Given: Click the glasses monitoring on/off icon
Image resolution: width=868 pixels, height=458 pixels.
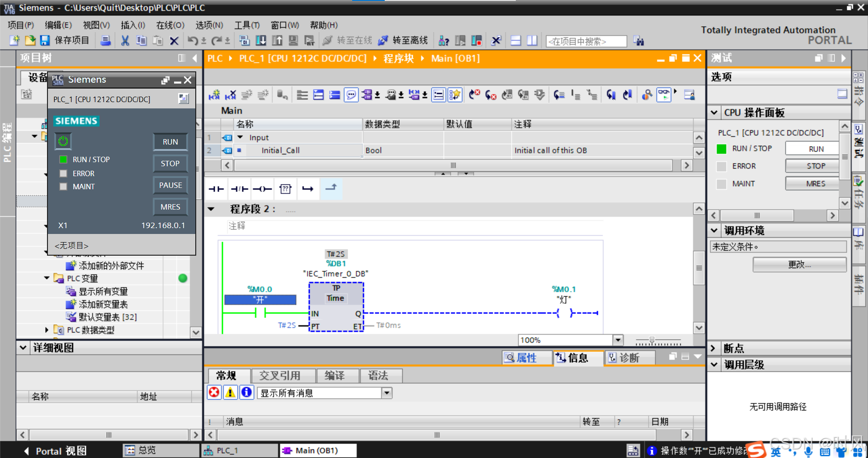Looking at the screenshot, I should coord(663,95).
